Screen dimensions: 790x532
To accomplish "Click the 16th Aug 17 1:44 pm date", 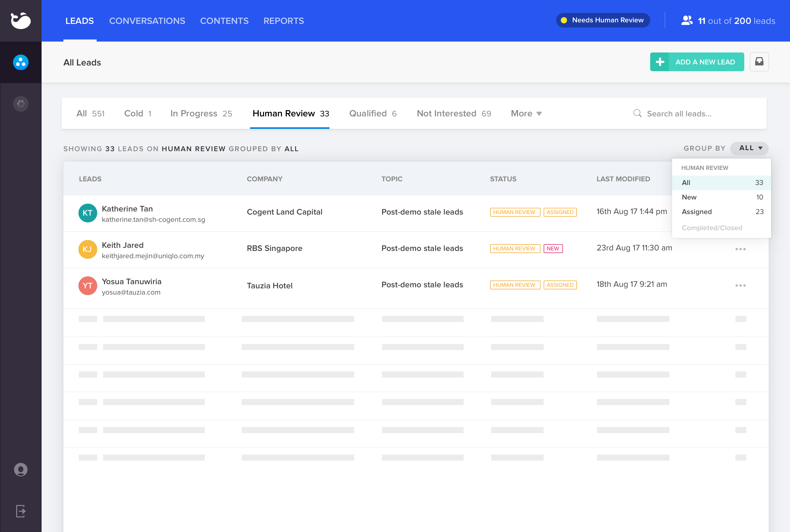I will pos(631,211).
